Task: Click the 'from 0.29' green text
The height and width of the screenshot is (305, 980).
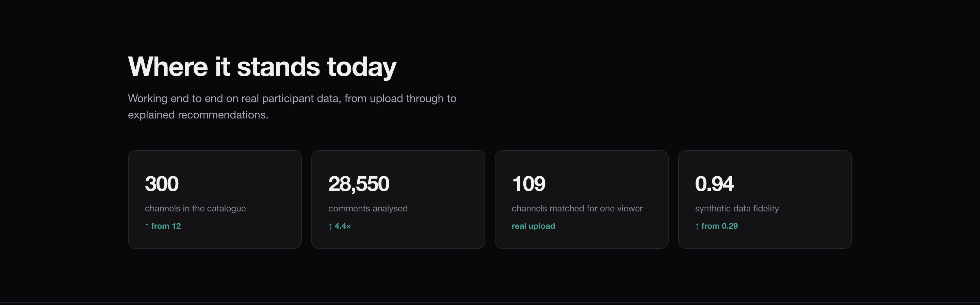Action: tap(719, 226)
